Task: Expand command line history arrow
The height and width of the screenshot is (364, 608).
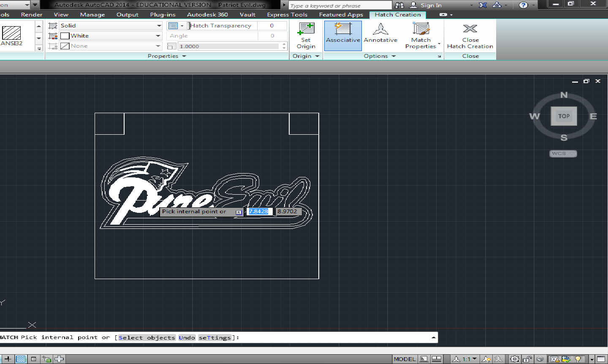Action: click(433, 337)
